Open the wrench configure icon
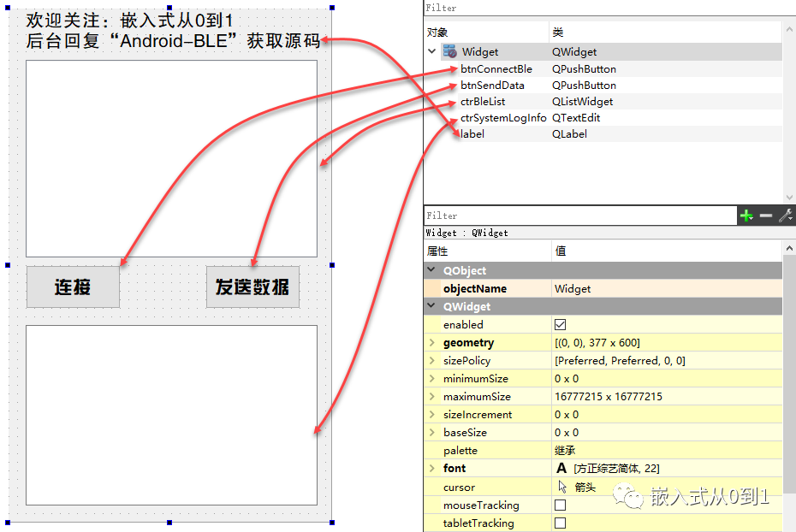Image resolution: width=796 pixels, height=532 pixels. click(x=786, y=216)
